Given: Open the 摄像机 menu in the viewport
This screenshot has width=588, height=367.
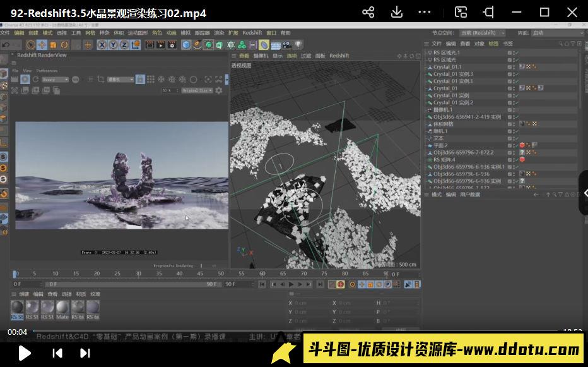Looking at the screenshot, I should click(261, 56).
